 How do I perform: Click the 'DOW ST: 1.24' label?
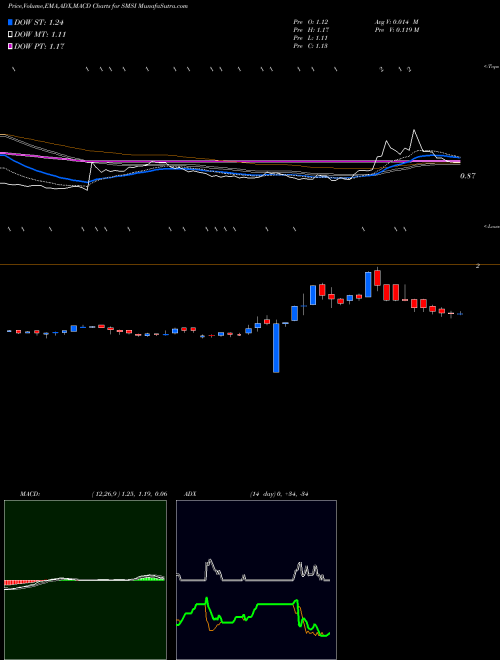pyautogui.click(x=39, y=22)
